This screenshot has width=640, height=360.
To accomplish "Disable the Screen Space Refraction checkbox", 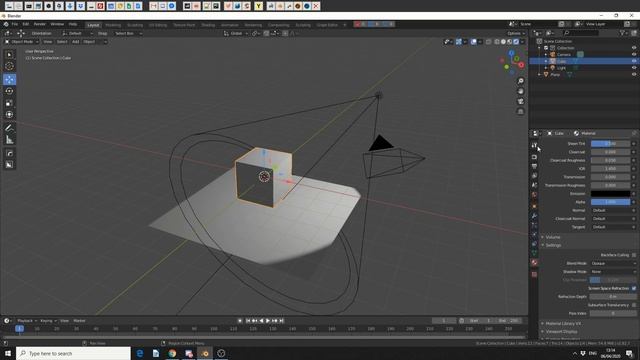I will coord(634,288).
